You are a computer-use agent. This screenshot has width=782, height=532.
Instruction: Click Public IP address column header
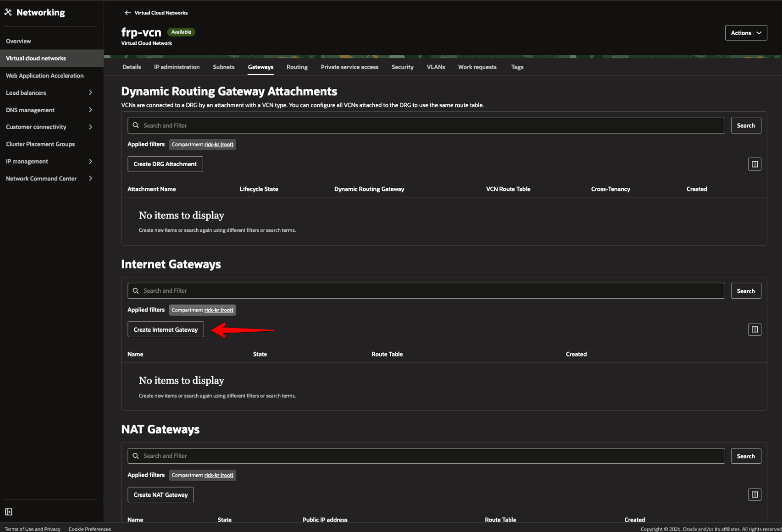tap(325, 520)
